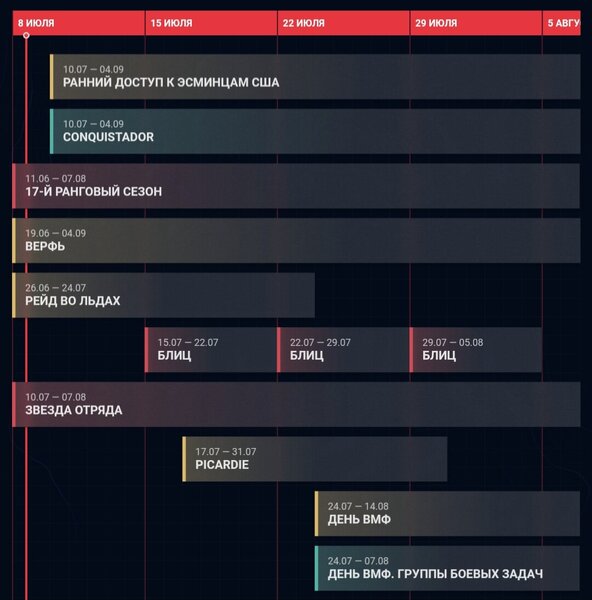Viewport: 592px width, 600px height.
Task: Open День ВМФ. Группы боевых задач event
Action: coord(447,569)
